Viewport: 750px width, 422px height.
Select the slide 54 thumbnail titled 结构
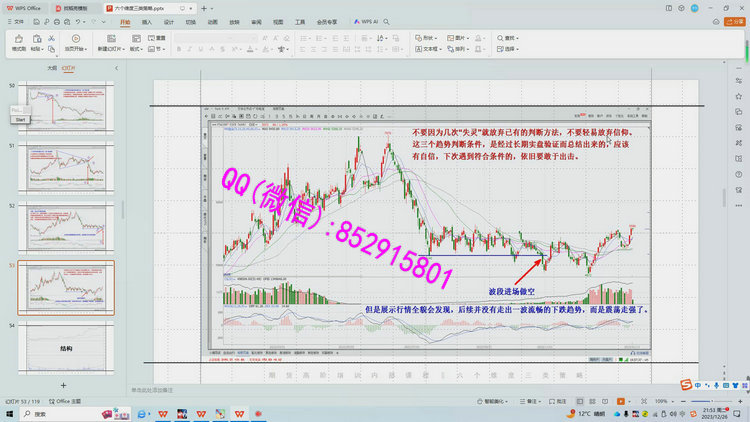66,349
